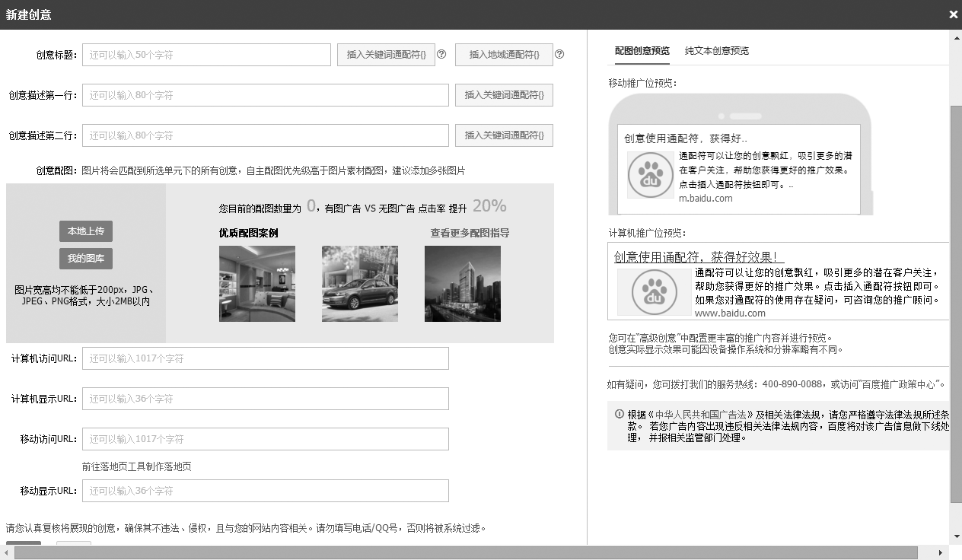
Task: Click Baidu paw logo in mobile preview
Action: (650, 175)
